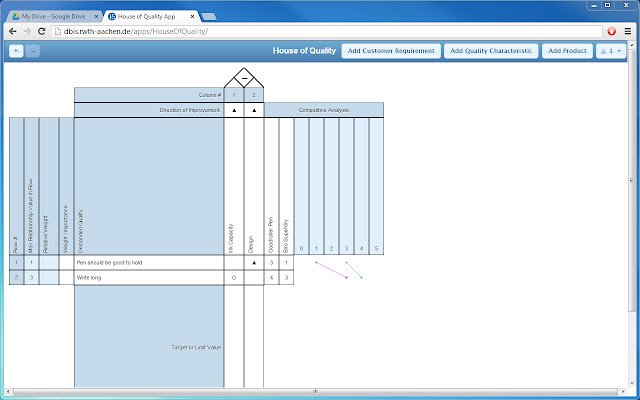This screenshot has width=640, height=400.
Task: Go back with browser back arrow
Action: point(13,31)
